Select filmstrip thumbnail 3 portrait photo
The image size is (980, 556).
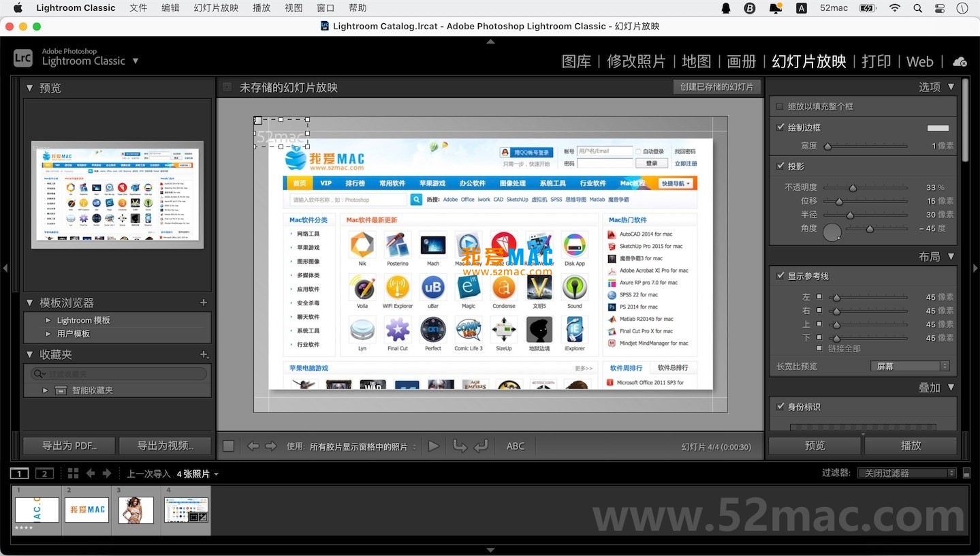pyautogui.click(x=136, y=510)
